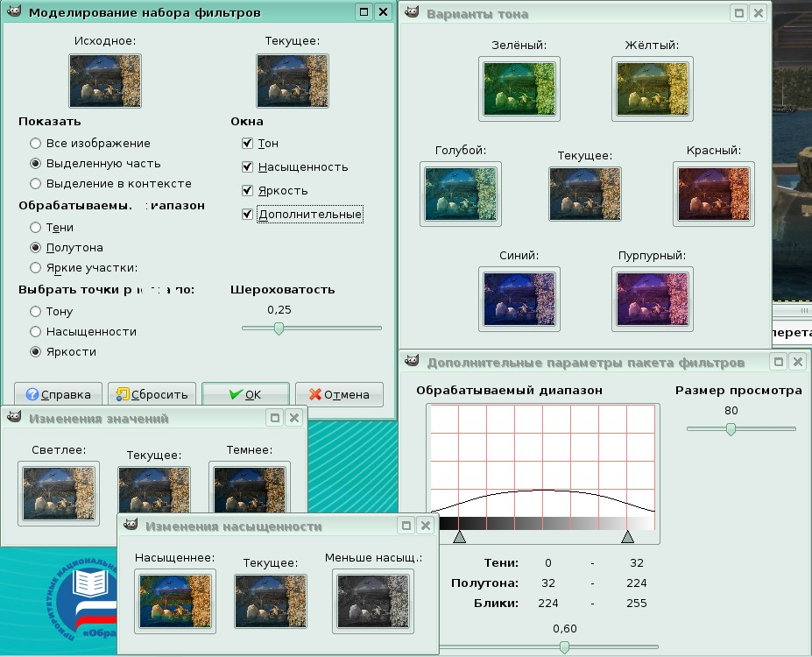Click the Wilber icon of the Моделирование набора фильтров window
The width and height of the screenshot is (812, 657).
(x=14, y=11)
